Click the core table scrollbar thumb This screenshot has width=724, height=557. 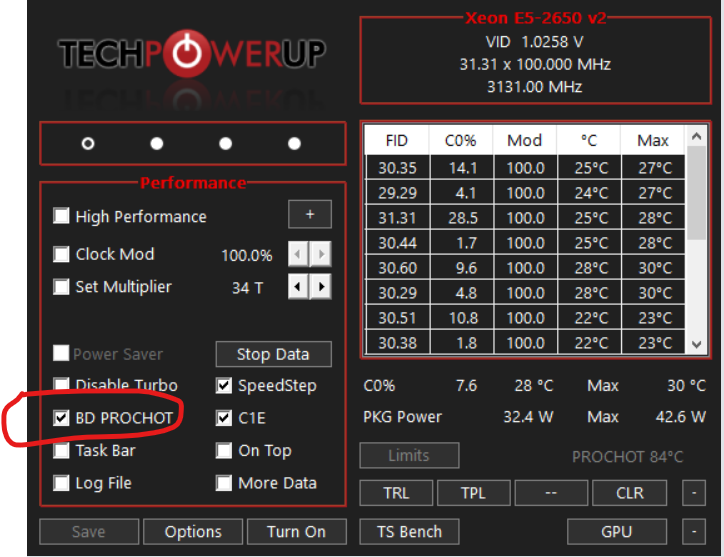pyautogui.click(x=697, y=193)
